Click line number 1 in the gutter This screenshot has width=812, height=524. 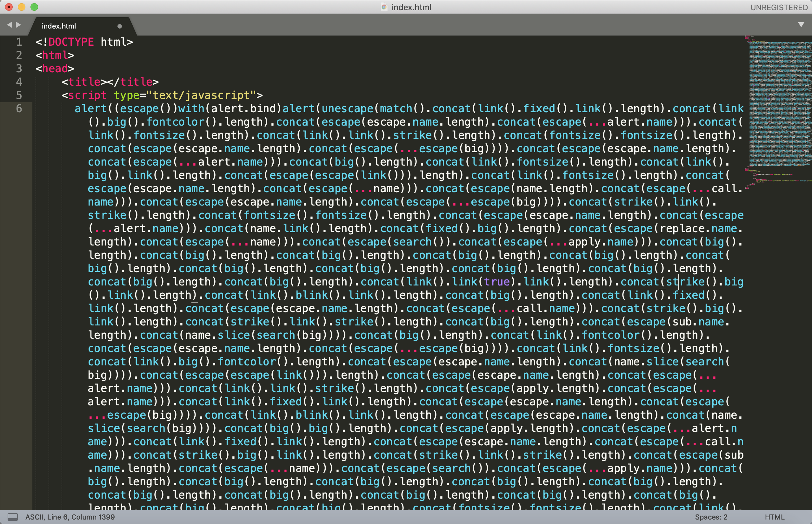coord(19,42)
